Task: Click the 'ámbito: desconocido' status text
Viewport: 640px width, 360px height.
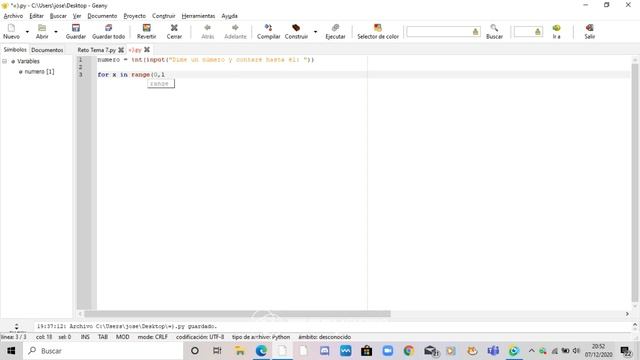Action: pos(324,337)
